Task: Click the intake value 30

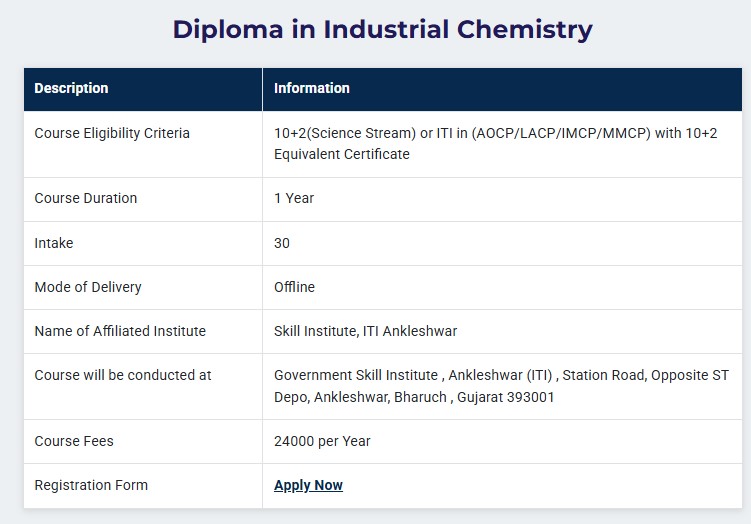Action: (x=282, y=243)
